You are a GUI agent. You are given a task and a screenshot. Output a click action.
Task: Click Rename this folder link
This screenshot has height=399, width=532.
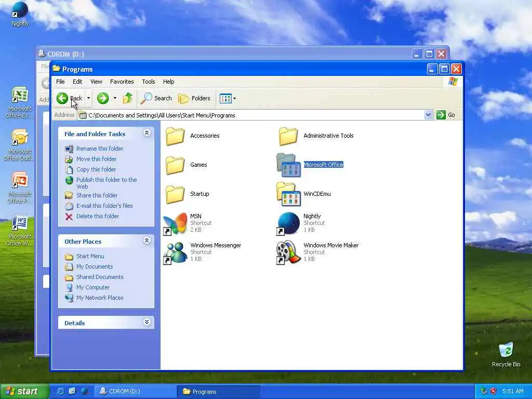(x=100, y=149)
